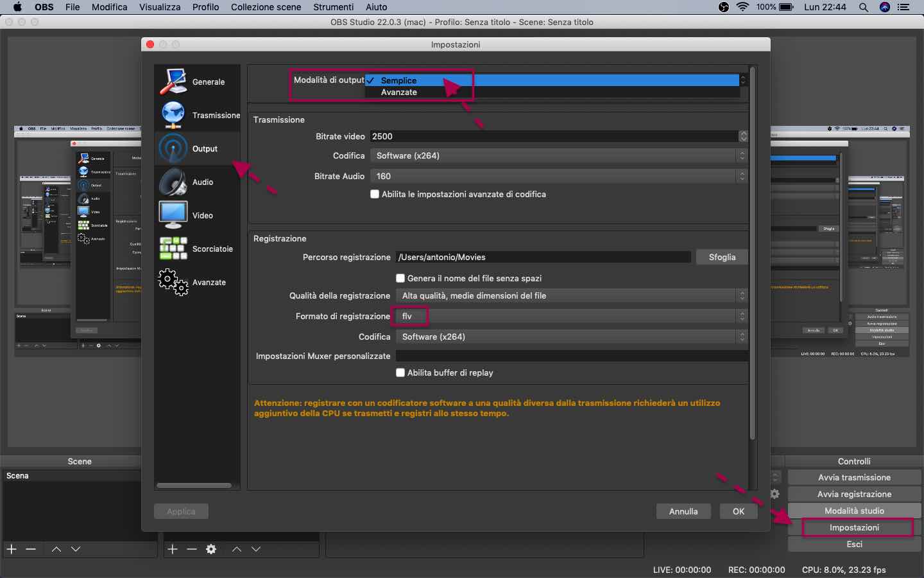Open the Aiuto menu

click(376, 7)
